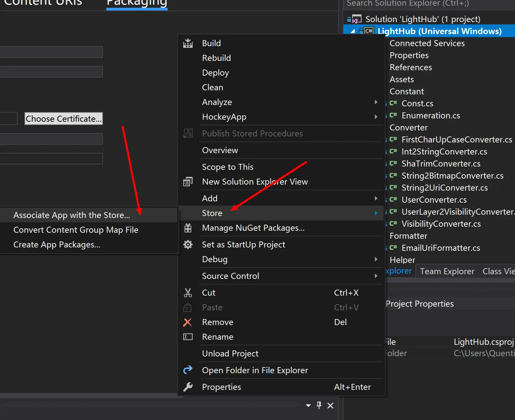Open the bottom panel window options dropdown
Image resolution: width=515 pixels, height=420 pixels.
[x=308, y=406]
